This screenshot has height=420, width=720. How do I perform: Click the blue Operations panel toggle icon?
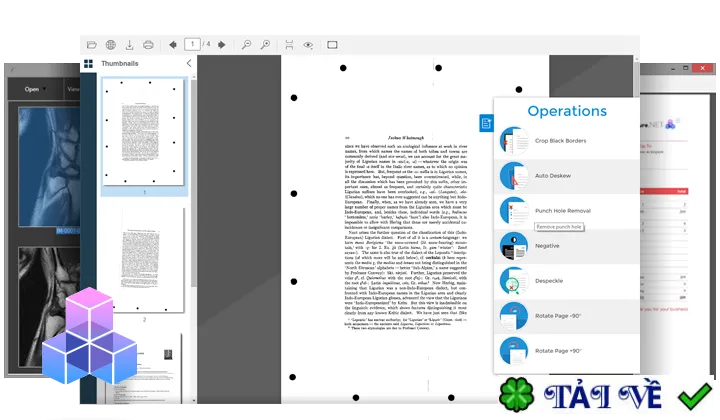coord(486,123)
